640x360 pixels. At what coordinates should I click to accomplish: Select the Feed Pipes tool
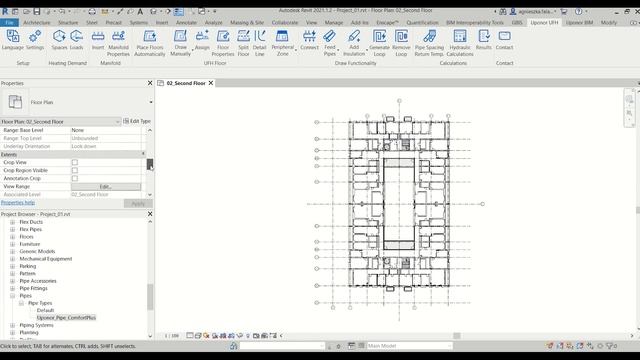330,43
